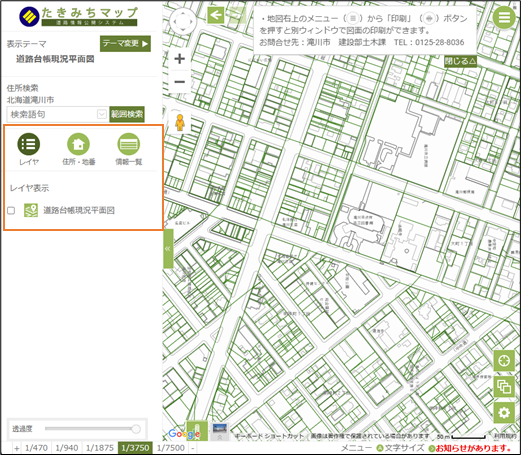Click the Google logo on the map
The width and height of the screenshot is (521, 455).
[184, 433]
